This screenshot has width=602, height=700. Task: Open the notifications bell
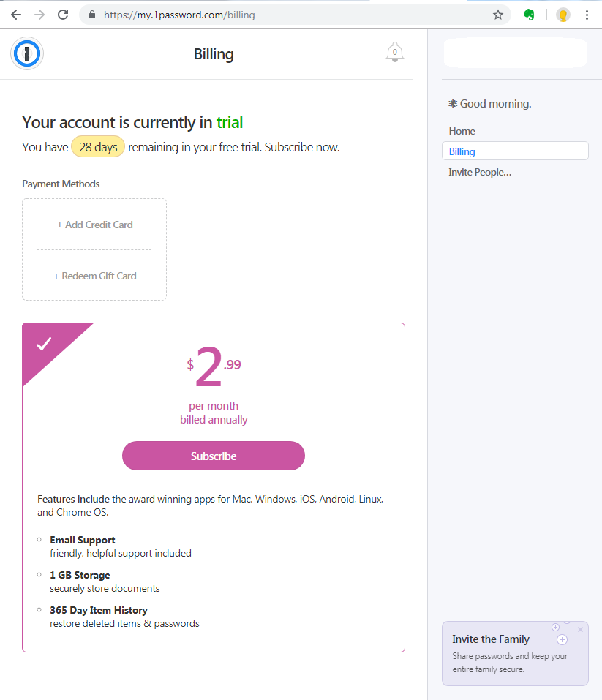tap(394, 52)
